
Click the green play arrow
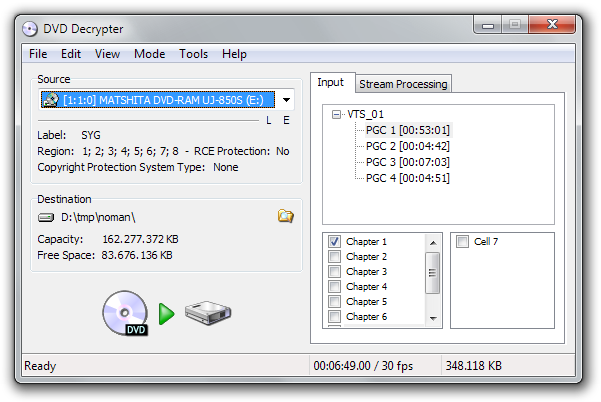coord(166,314)
